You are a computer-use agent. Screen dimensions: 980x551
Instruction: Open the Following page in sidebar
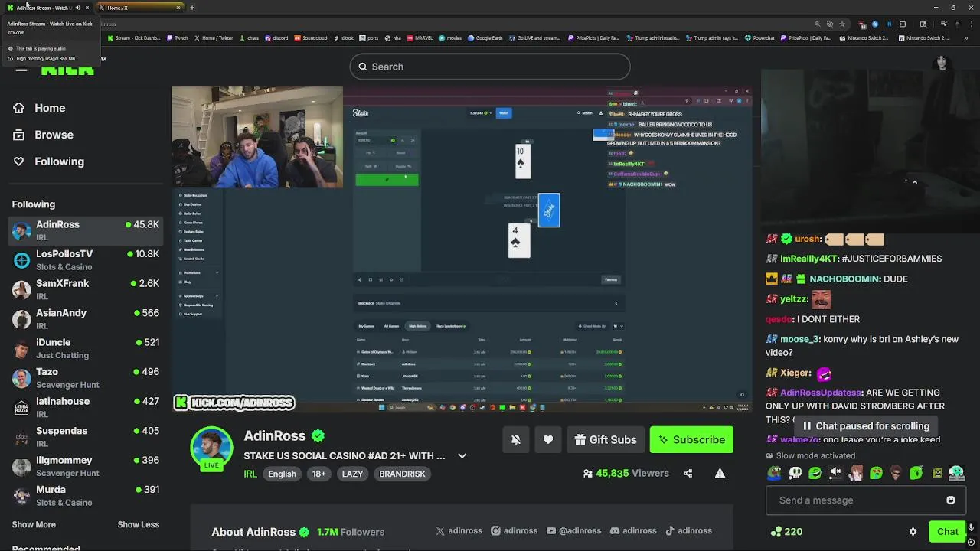click(x=48, y=161)
